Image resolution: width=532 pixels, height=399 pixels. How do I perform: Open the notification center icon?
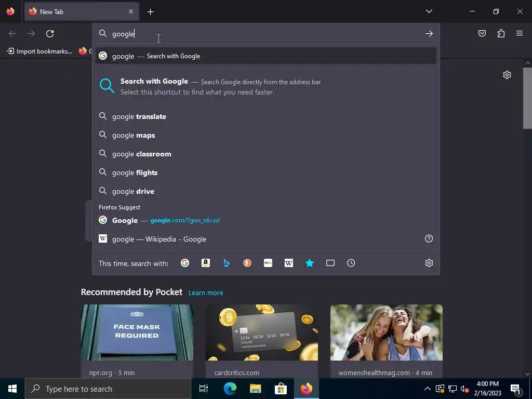(x=515, y=389)
